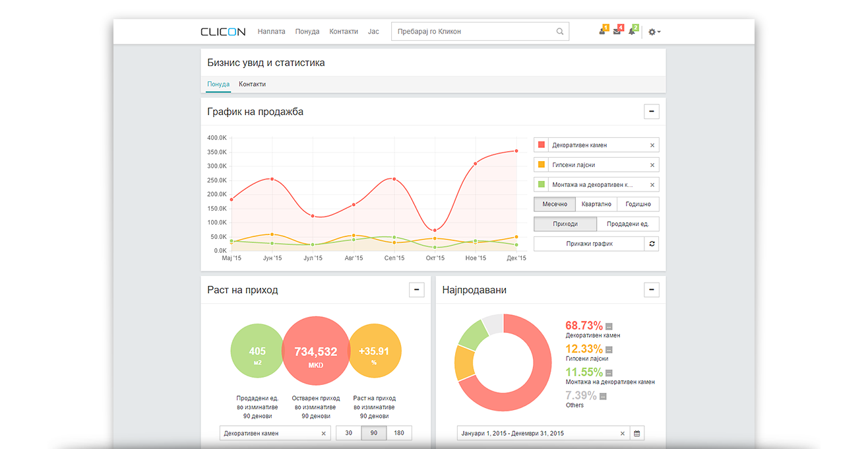This screenshot has width=868, height=449.
Task: Select the 180 days option
Action: click(399, 433)
